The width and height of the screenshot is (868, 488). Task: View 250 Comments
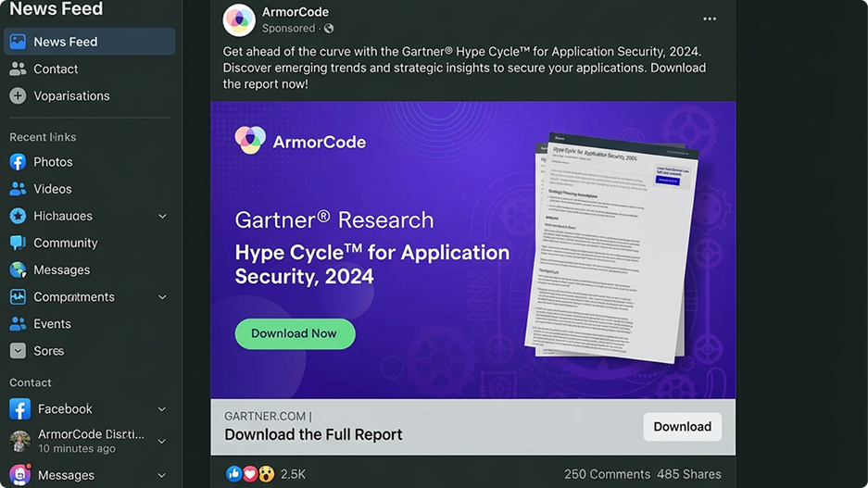click(x=607, y=474)
